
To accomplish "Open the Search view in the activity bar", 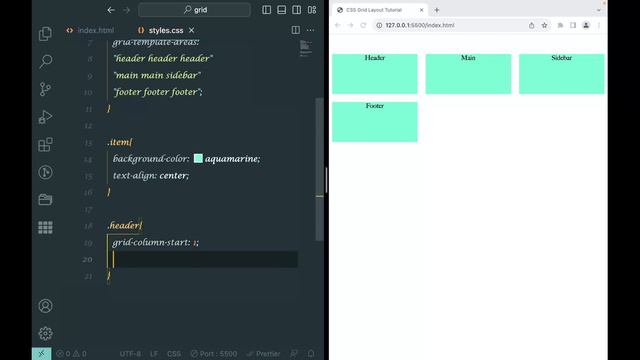I will click(x=45, y=62).
